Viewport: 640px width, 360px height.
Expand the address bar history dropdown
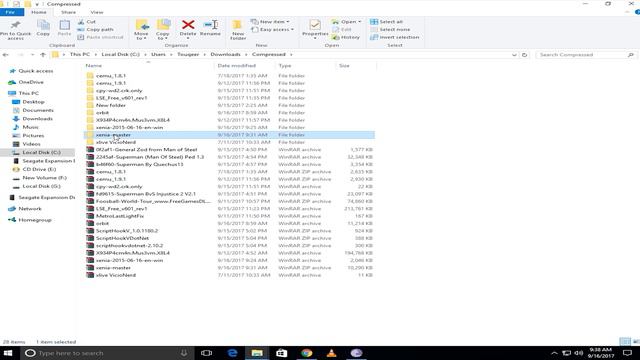point(514,55)
